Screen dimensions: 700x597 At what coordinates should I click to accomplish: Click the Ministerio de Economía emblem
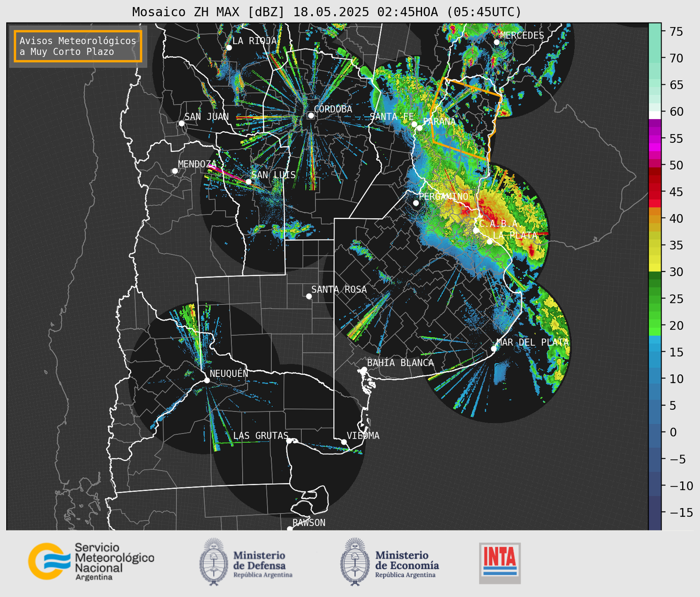pos(356,562)
